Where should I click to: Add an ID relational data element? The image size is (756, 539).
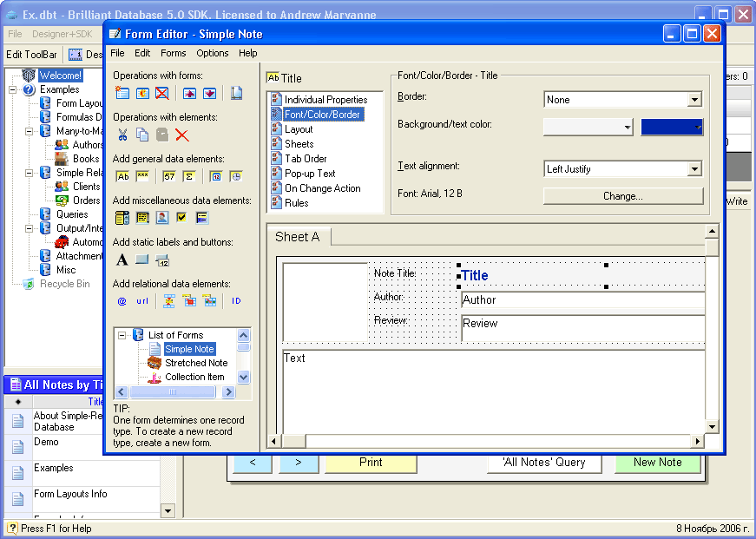(x=237, y=300)
